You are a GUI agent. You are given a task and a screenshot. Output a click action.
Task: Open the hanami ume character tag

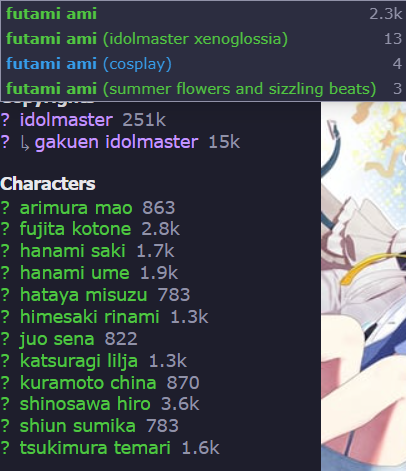click(74, 273)
